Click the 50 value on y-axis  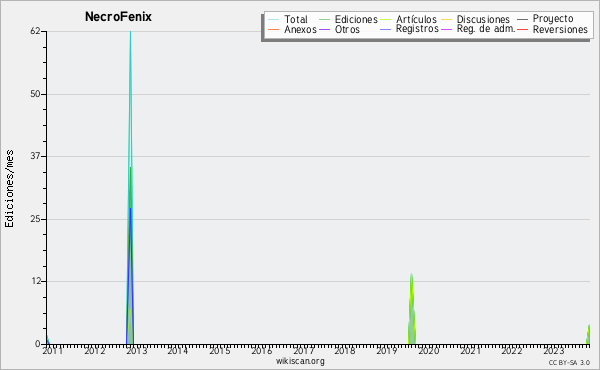[36, 94]
